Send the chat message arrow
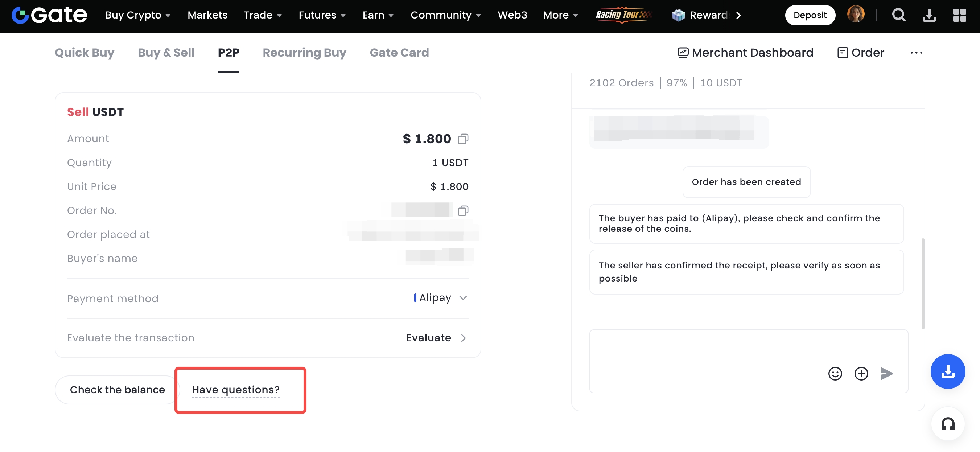Viewport: 980px width, 452px height. (886, 374)
